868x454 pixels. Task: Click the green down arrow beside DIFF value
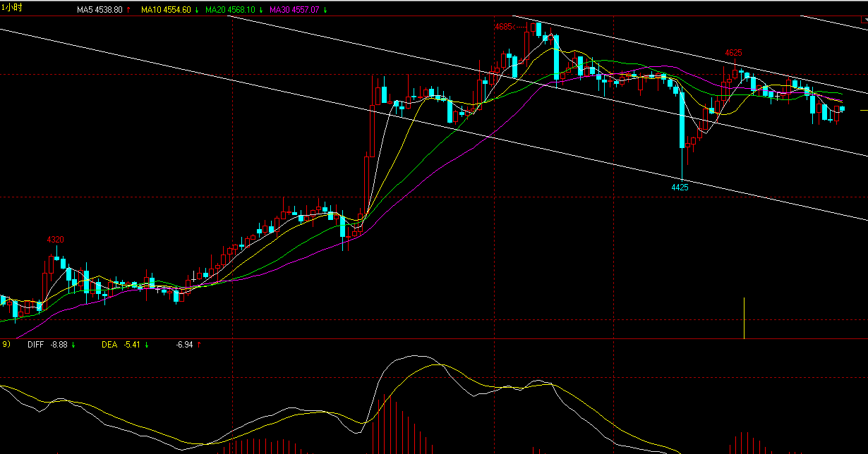[73, 345]
